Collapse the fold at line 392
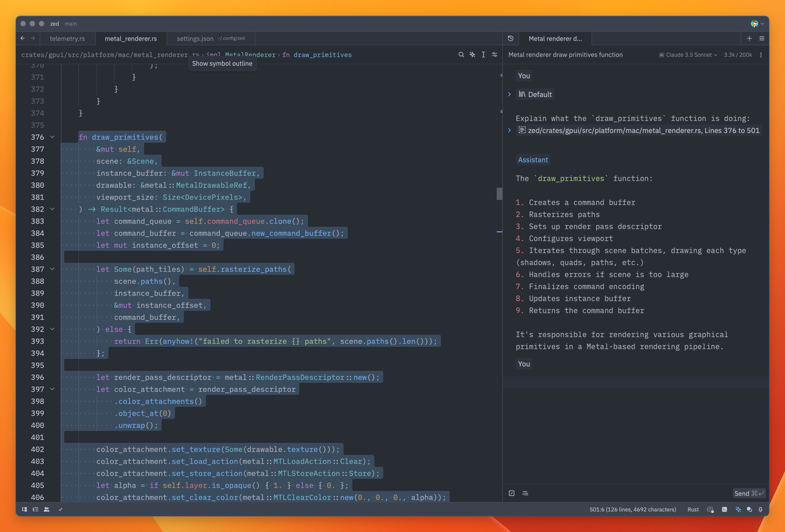The height and width of the screenshot is (532, 785). (x=52, y=329)
